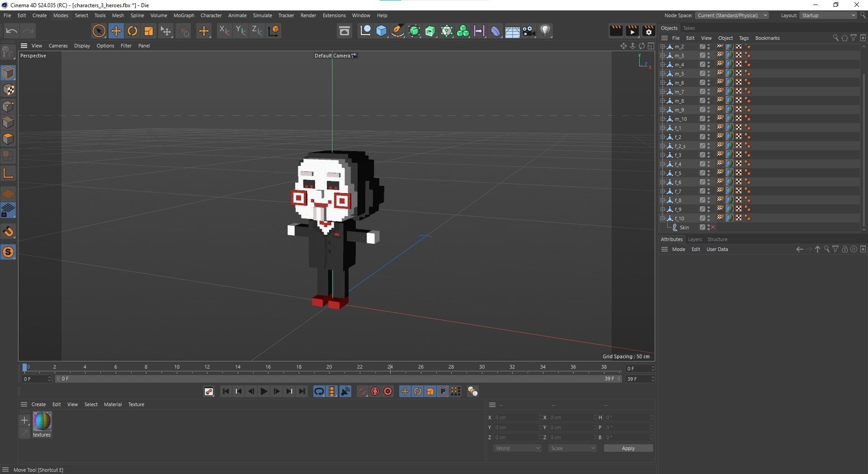Viewport: 868px width, 474px height.
Task: Click Bookmarks in Objects manager
Action: tap(767, 38)
